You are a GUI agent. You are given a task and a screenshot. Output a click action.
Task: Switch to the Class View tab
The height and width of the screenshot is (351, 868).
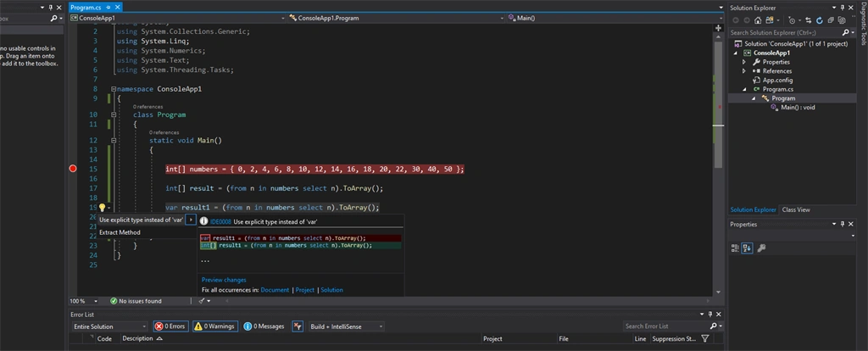coord(795,209)
